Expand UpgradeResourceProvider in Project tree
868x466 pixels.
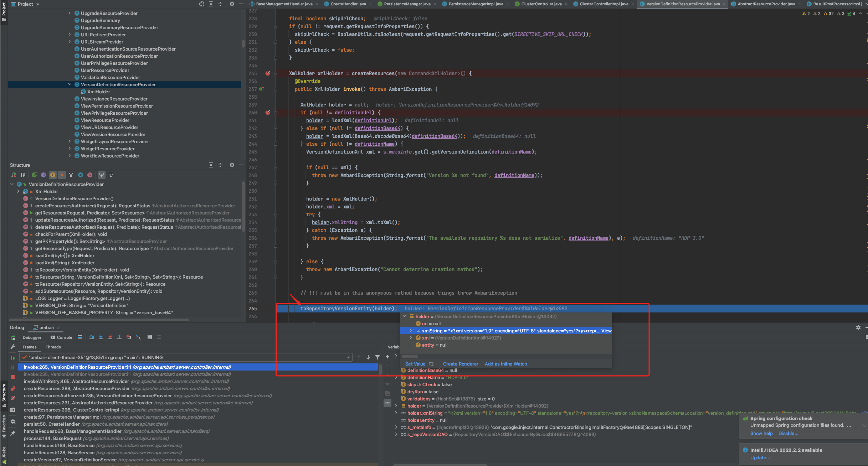tap(70, 13)
